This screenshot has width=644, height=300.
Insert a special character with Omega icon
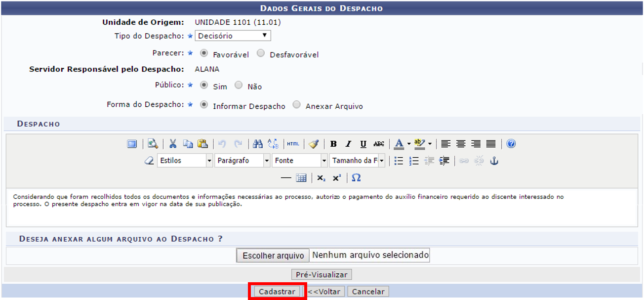click(356, 178)
